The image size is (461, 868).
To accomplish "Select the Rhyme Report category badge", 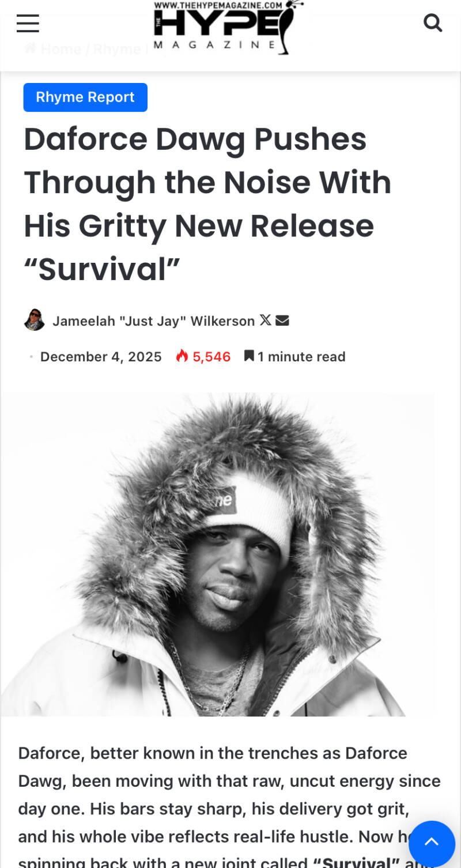I will coord(85,97).
